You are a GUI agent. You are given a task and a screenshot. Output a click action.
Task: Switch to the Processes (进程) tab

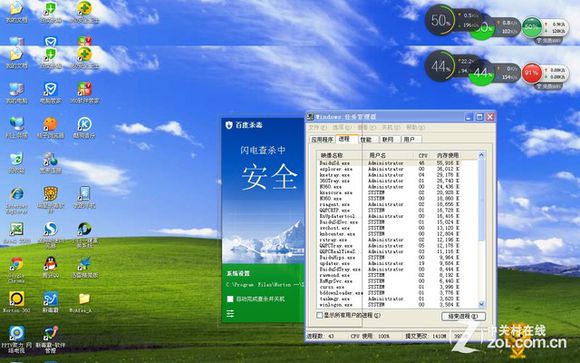pyautogui.click(x=346, y=139)
